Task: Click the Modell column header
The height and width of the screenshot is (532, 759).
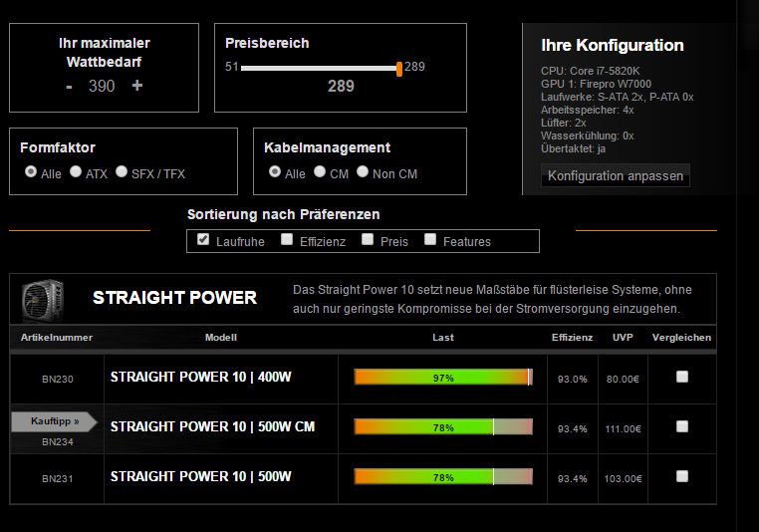Action: click(x=221, y=338)
